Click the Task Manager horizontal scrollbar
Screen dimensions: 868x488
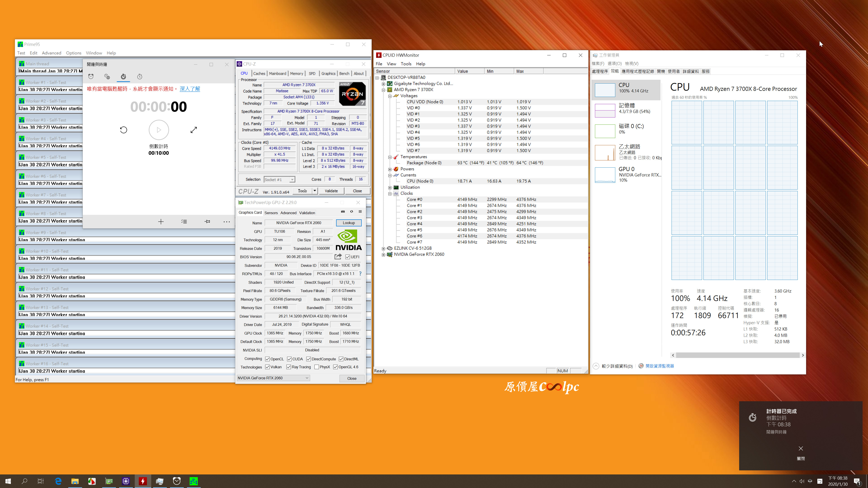point(738,355)
